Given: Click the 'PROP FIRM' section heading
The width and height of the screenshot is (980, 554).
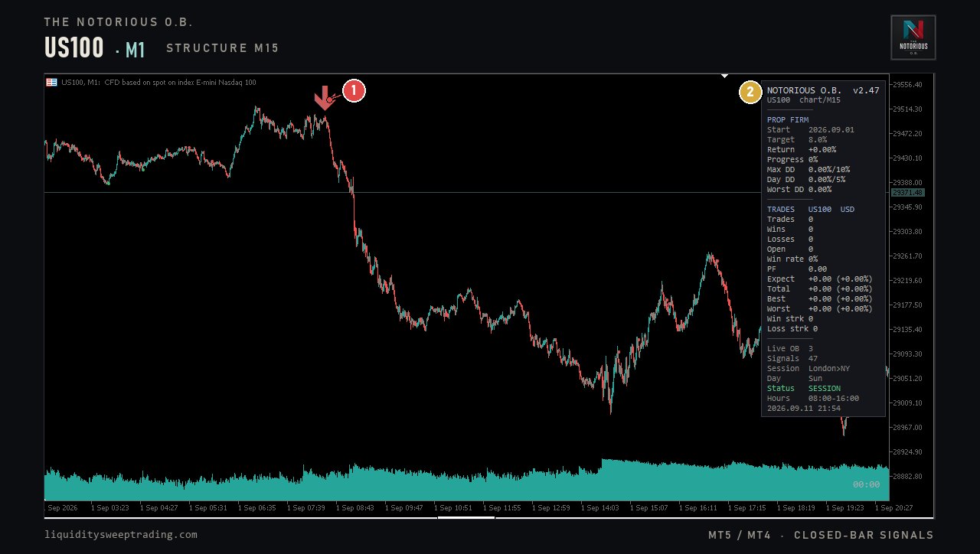Looking at the screenshot, I should coord(788,120).
